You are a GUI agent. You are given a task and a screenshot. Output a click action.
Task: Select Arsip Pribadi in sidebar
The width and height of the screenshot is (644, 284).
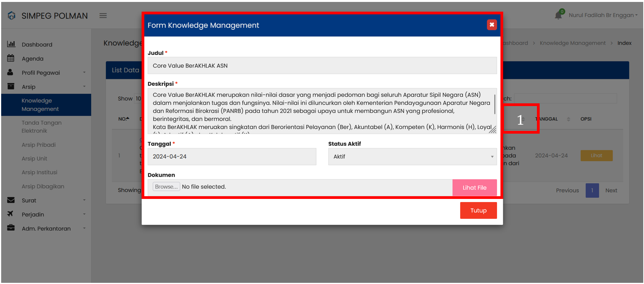click(39, 145)
